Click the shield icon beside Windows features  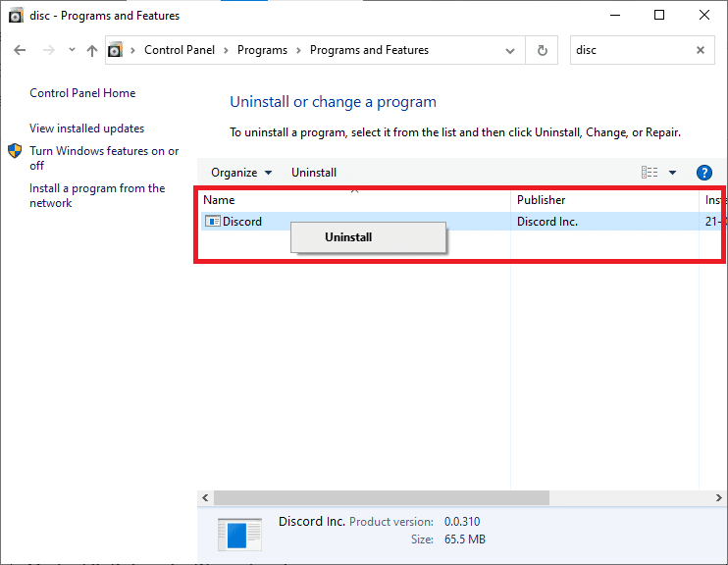pos(16,151)
